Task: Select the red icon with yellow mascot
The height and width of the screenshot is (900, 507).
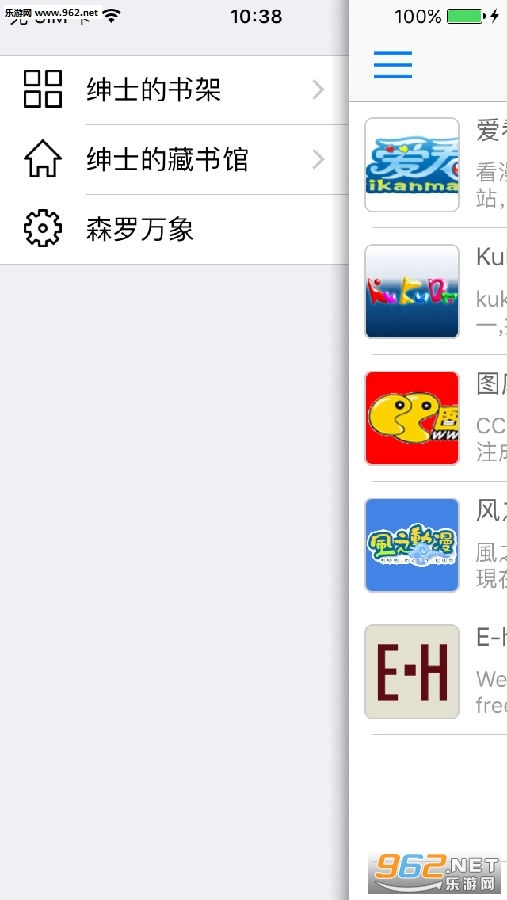Action: (x=412, y=418)
